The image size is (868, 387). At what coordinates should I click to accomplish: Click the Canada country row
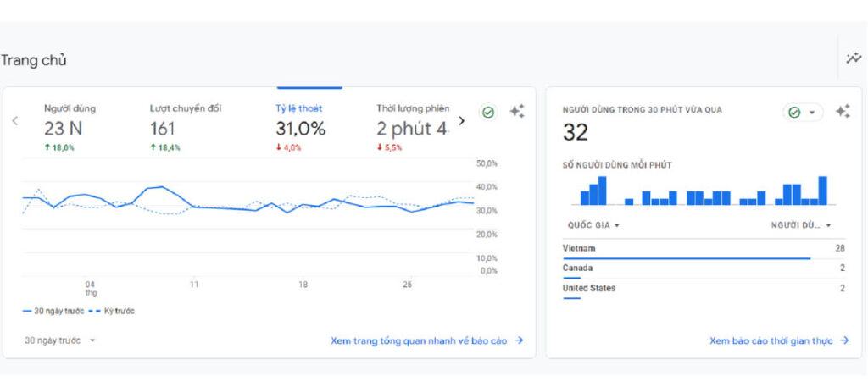704,268
